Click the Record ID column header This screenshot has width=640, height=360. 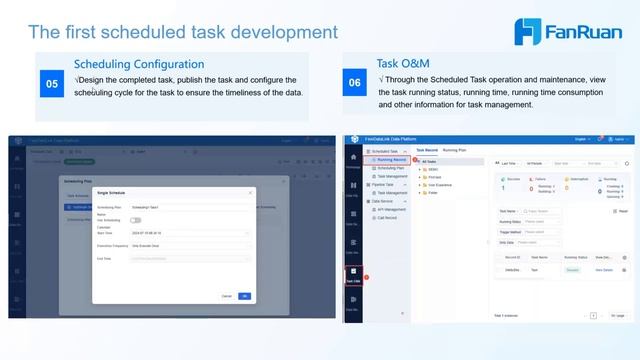pyautogui.click(x=512, y=258)
